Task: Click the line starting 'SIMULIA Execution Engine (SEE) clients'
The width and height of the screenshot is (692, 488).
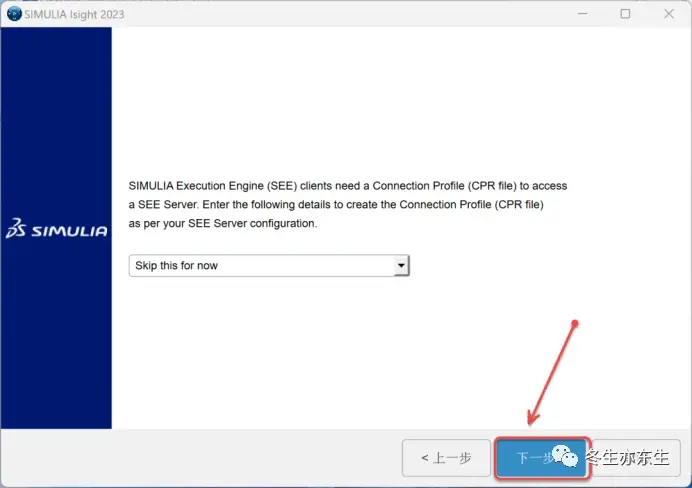Action: pos(348,186)
